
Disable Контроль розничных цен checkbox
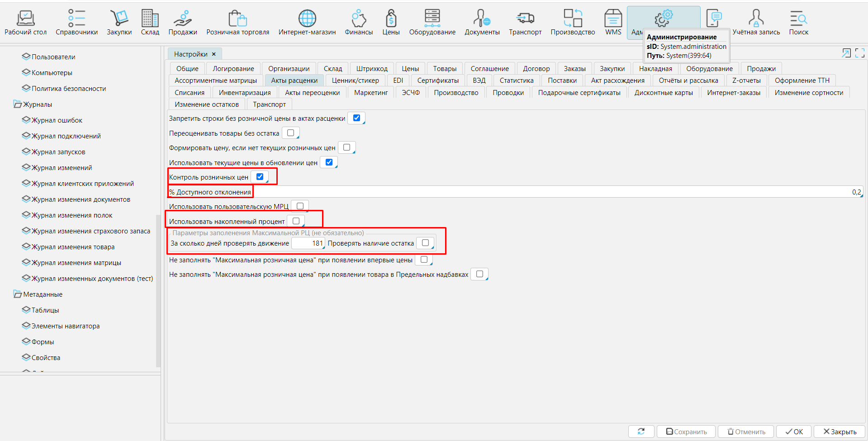click(260, 177)
